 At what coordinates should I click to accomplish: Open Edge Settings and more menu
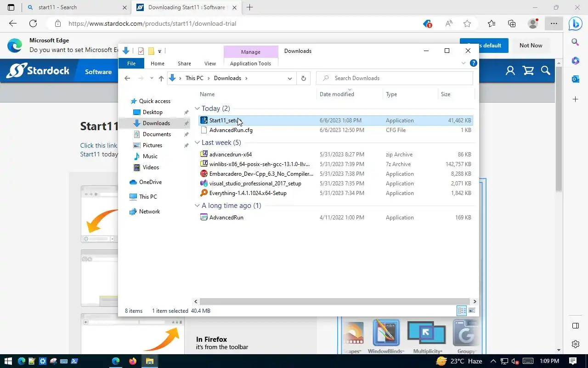click(554, 23)
